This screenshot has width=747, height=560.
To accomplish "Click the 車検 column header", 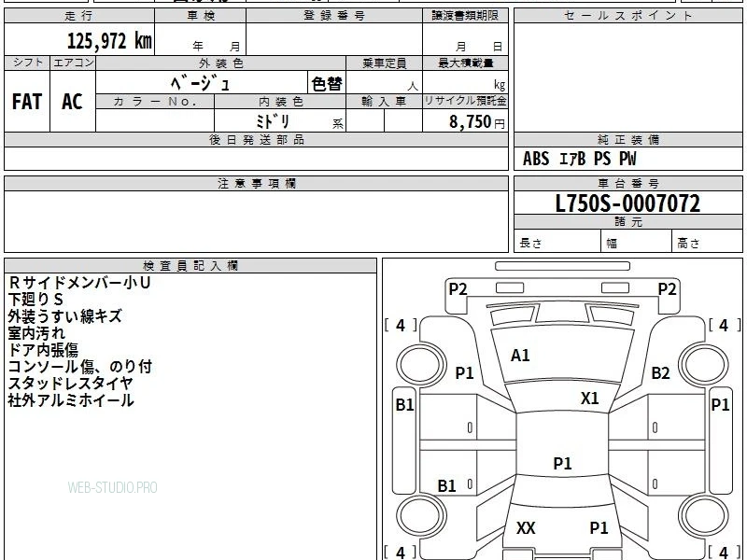I will coord(201,16).
